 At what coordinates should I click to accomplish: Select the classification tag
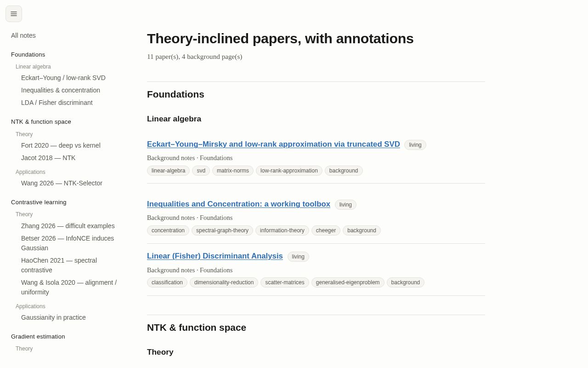(x=167, y=282)
